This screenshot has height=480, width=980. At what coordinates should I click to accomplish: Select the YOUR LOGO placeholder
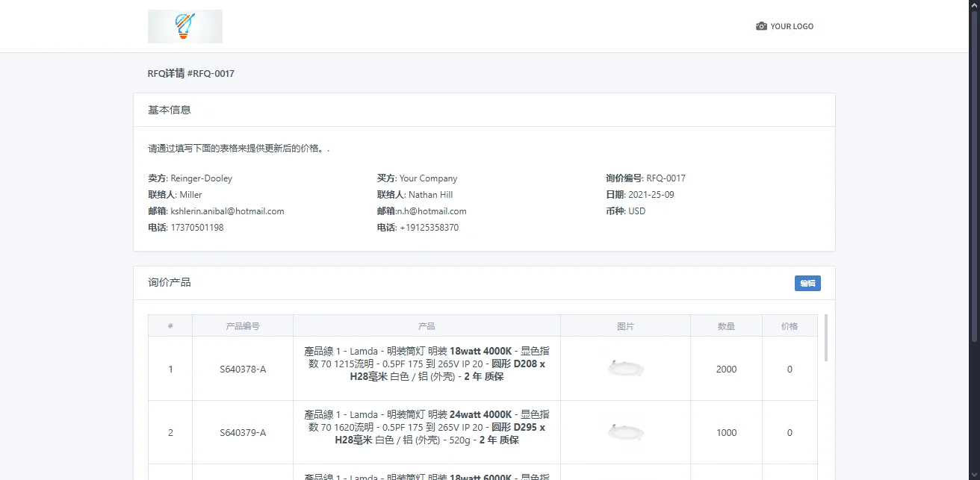point(791,26)
